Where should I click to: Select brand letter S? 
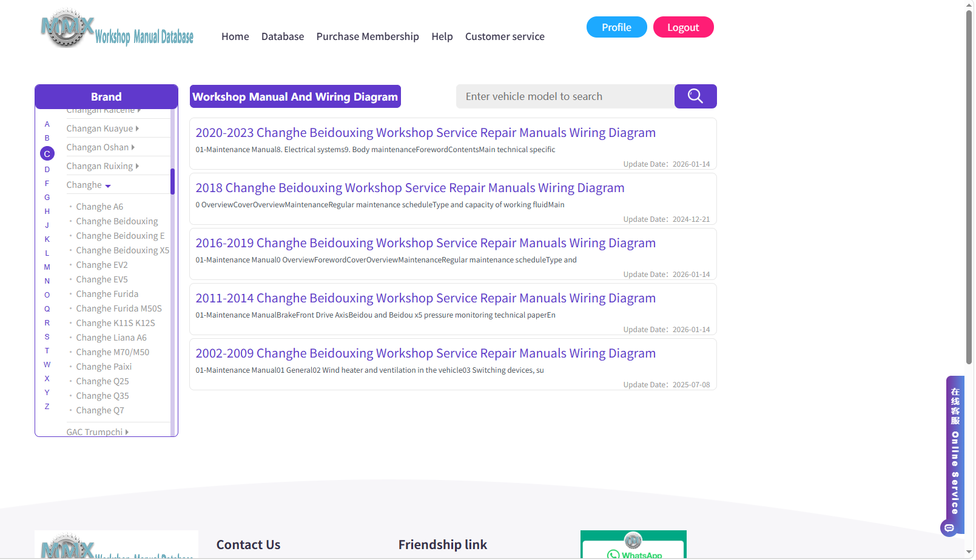(47, 337)
